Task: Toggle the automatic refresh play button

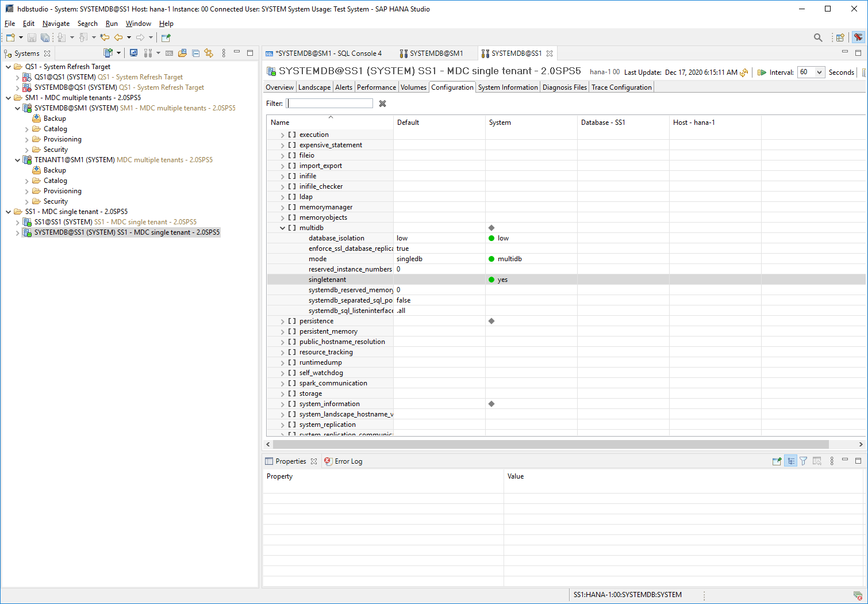Action: click(762, 72)
